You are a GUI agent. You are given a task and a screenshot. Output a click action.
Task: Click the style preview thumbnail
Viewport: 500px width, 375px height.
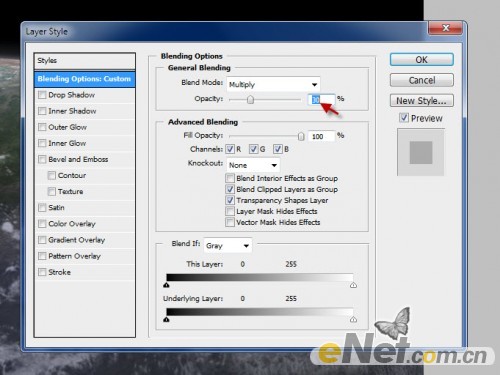click(x=421, y=152)
